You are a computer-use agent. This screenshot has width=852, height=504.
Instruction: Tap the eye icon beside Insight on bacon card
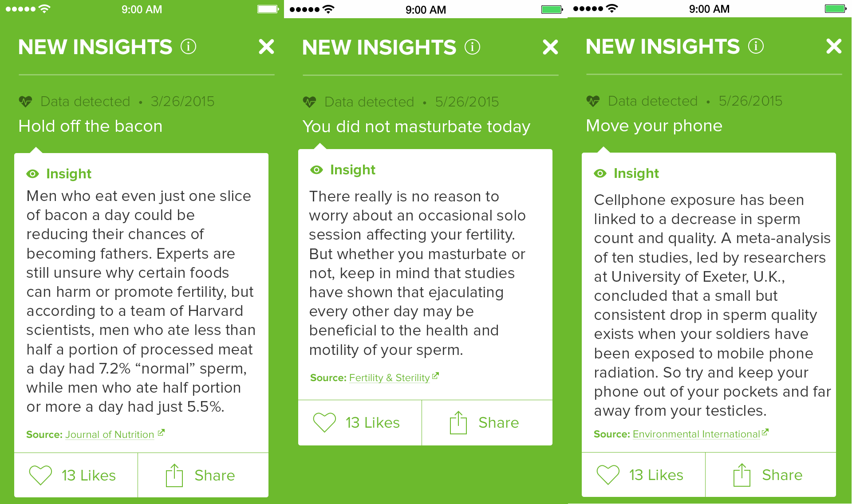pos(32,174)
